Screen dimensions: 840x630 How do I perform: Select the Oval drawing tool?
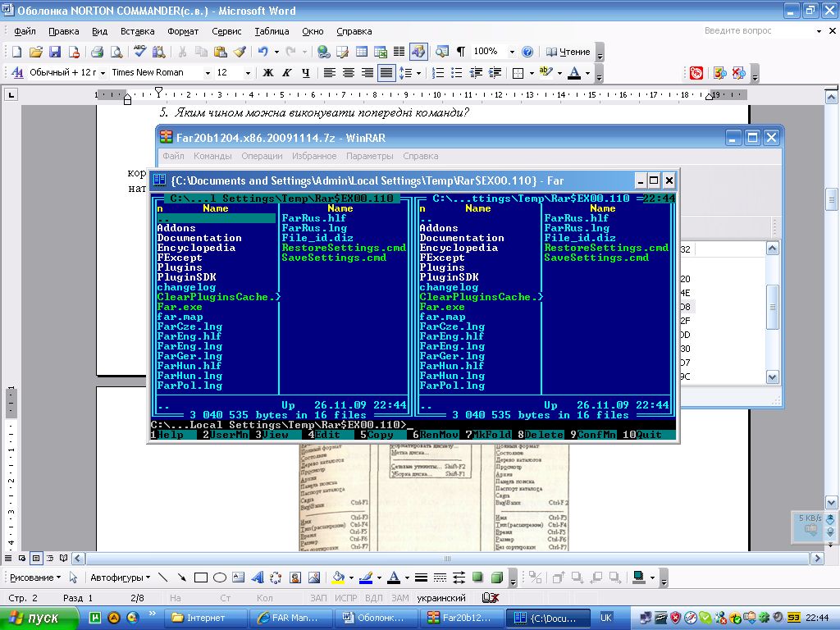coord(220,577)
